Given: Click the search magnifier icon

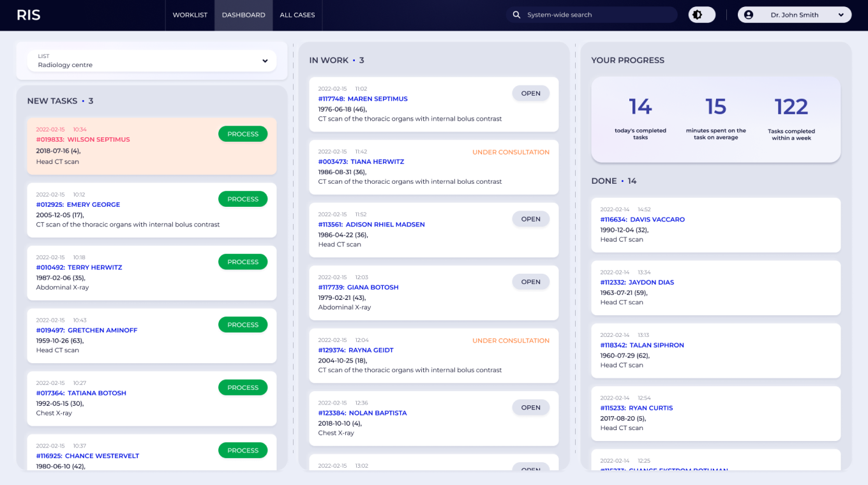Looking at the screenshot, I should point(517,15).
